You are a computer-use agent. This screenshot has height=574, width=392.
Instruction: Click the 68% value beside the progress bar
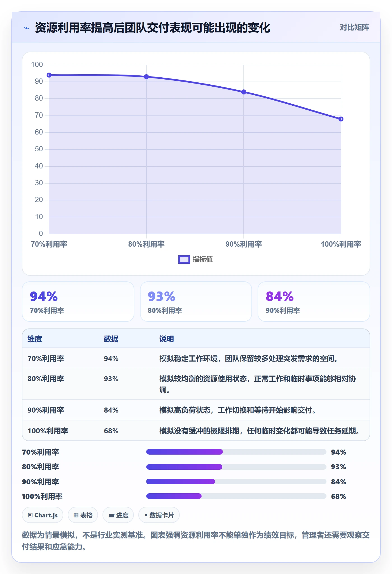pos(339,496)
